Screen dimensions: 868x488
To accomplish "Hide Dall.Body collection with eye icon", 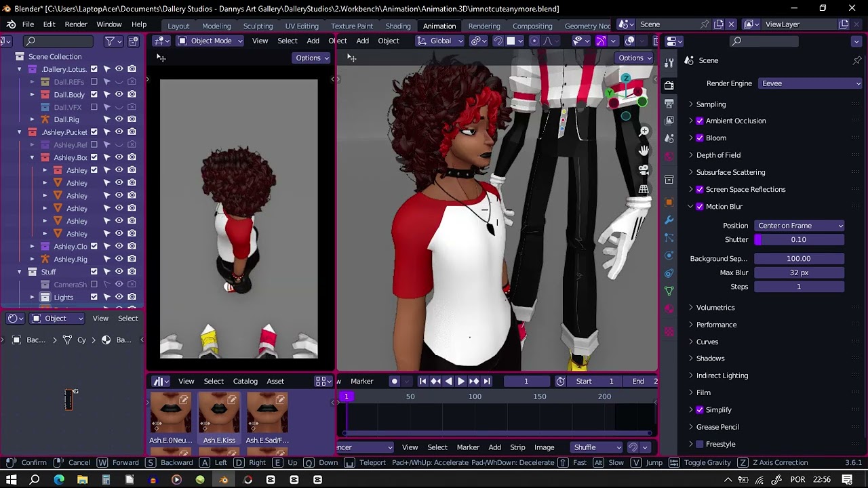I will tap(119, 94).
